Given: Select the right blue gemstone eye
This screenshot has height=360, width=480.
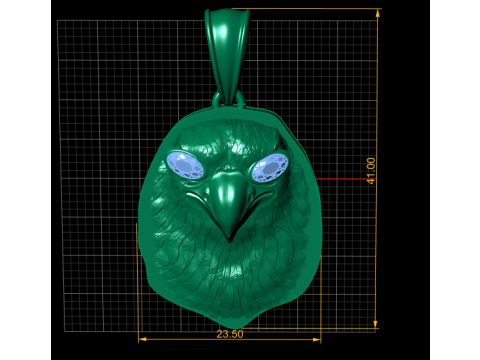Looking at the screenshot, I should tap(269, 168).
